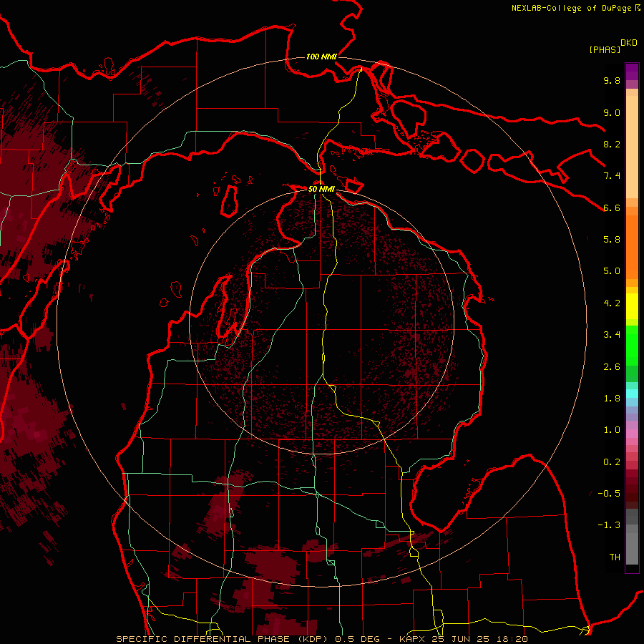Select the 1.8 legend value
This screenshot has height=644, width=644.
click(x=612, y=399)
